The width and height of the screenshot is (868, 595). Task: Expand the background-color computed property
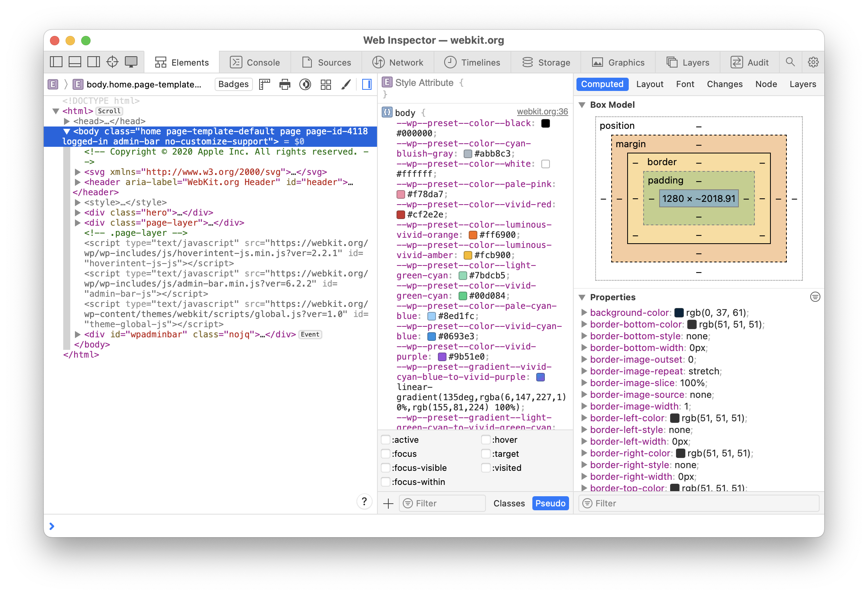pos(584,313)
